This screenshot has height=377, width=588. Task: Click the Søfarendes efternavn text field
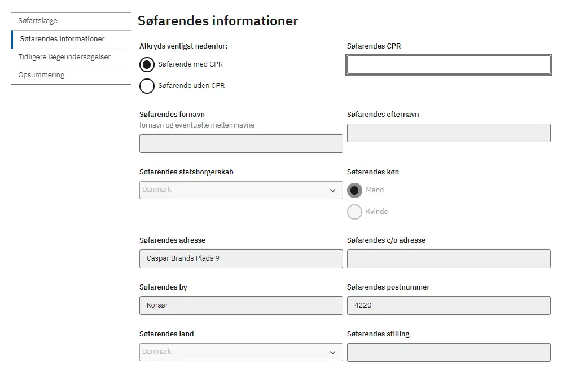point(449,133)
